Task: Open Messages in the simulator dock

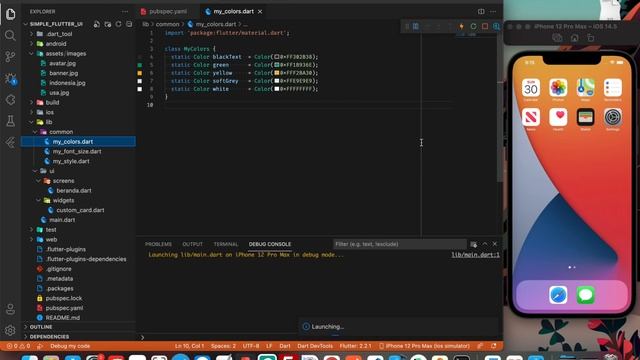Action: (x=585, y=295)
